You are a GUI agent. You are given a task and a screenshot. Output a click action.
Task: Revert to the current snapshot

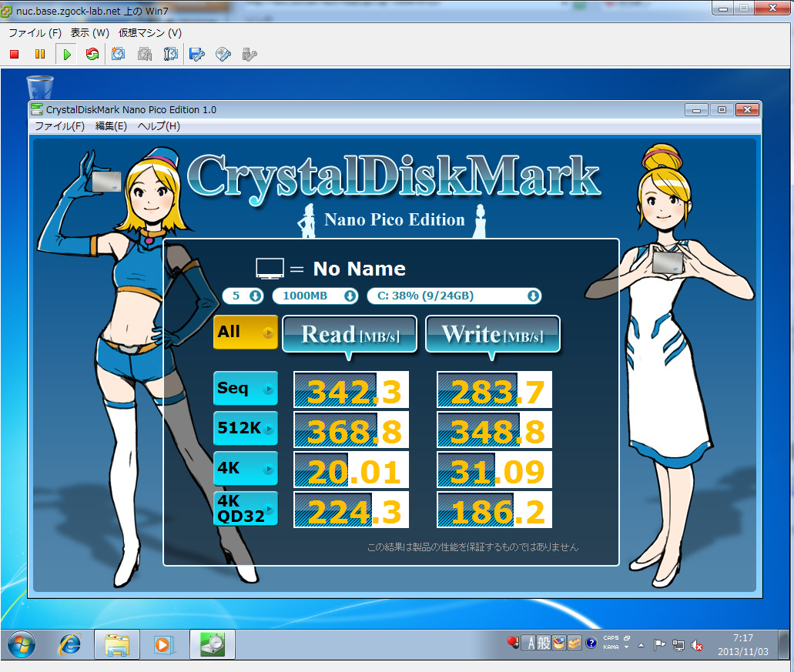145,54
